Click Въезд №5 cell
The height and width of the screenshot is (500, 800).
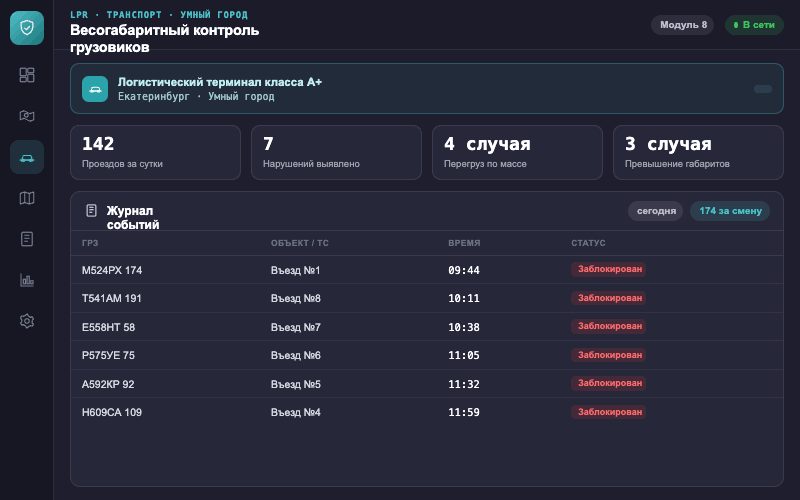295,384
